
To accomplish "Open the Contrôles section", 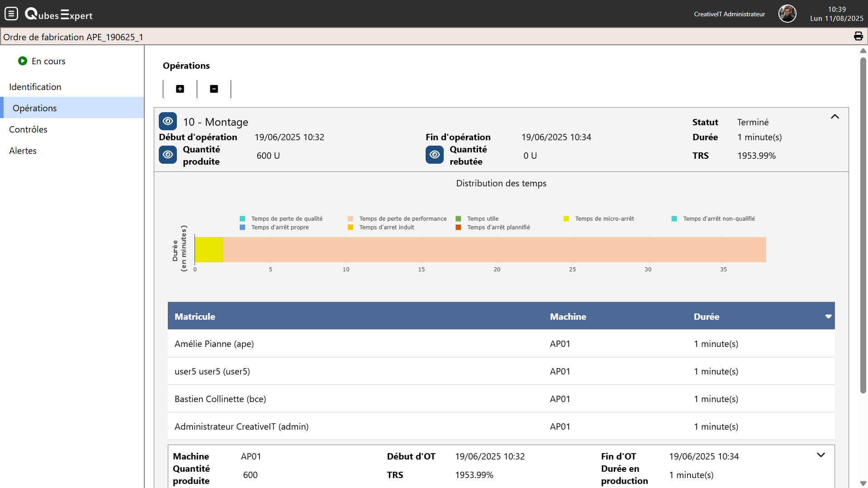I will tap(28, 129).
